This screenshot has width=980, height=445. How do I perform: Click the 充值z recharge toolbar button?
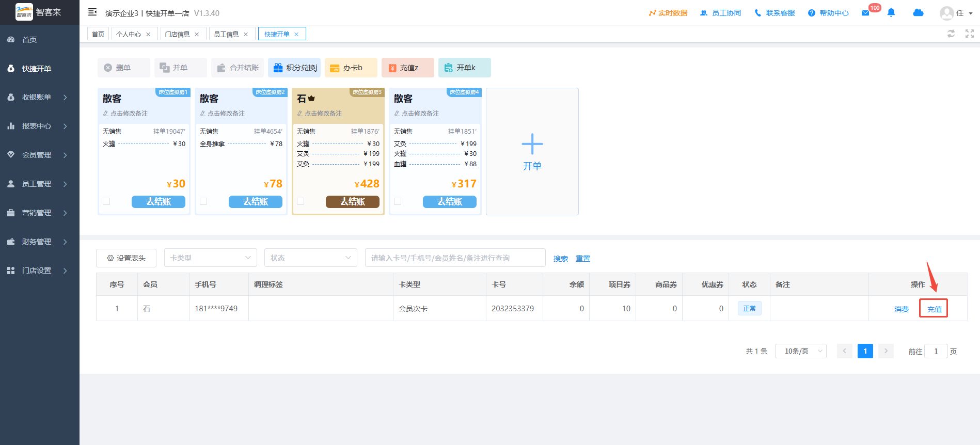(x=407, y=68)
